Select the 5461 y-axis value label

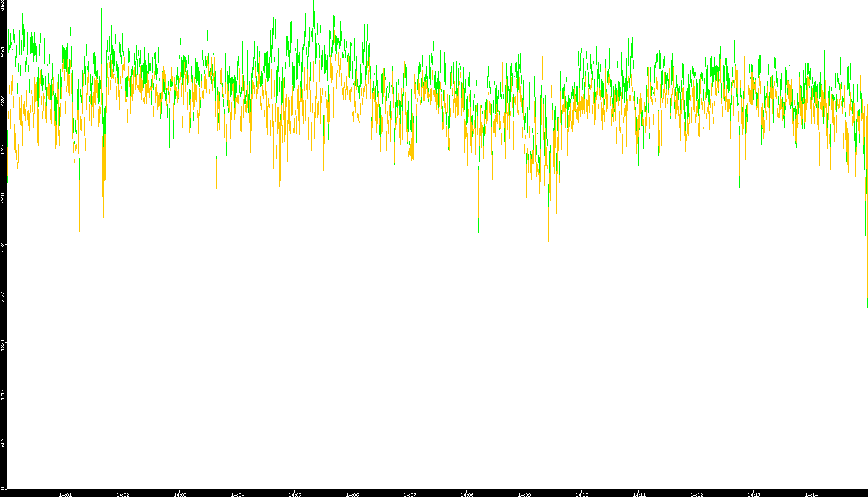coord(3,52)
